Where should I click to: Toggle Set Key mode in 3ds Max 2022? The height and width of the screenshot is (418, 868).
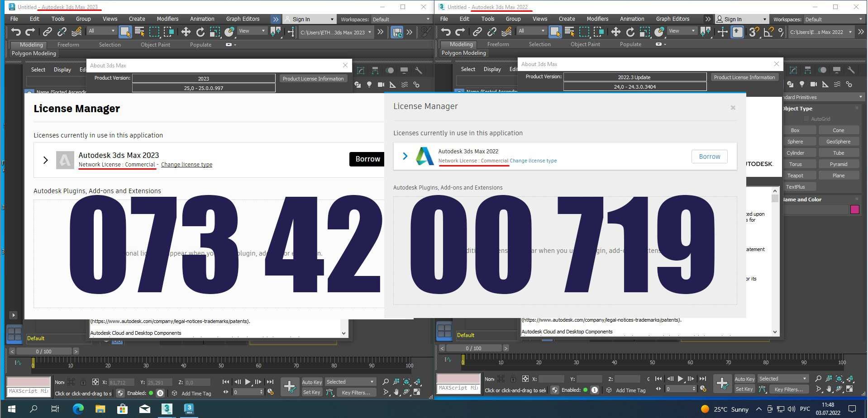click(744, 389)
